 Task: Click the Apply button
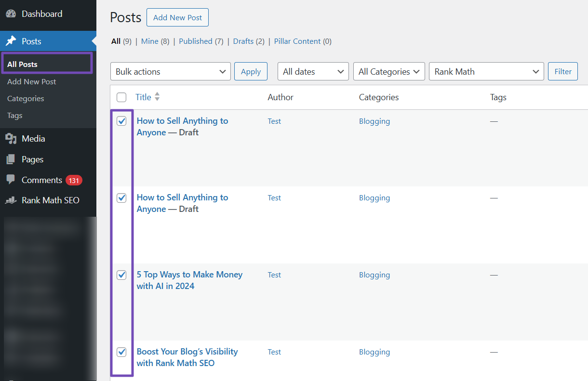coord(251,71)
